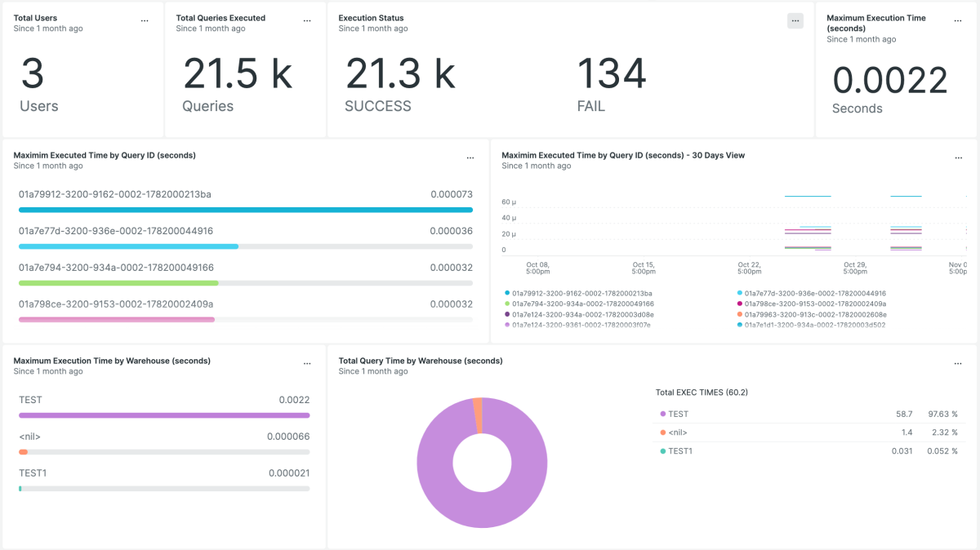Toggle the 01a7e77d-3200-936e legend series
This screenshot has width=980, height=550.
tap(815, 293)
